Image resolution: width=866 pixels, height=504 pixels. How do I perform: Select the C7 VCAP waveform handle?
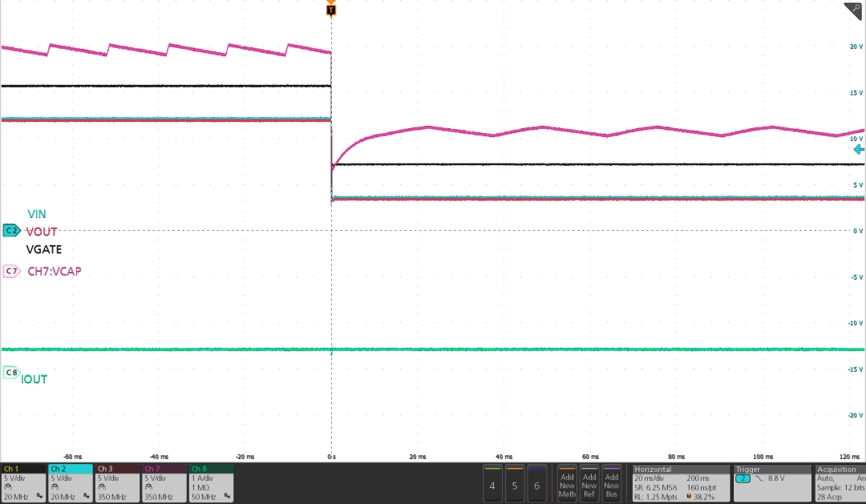(x=11, y=271)
